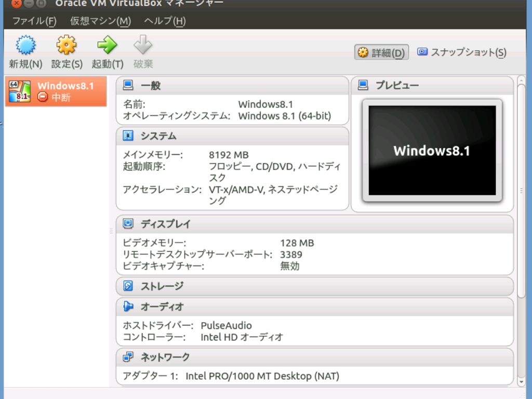The image size is (532, 399).
Task: Click the ストレージ section disk icon
Action: [128, 286]
